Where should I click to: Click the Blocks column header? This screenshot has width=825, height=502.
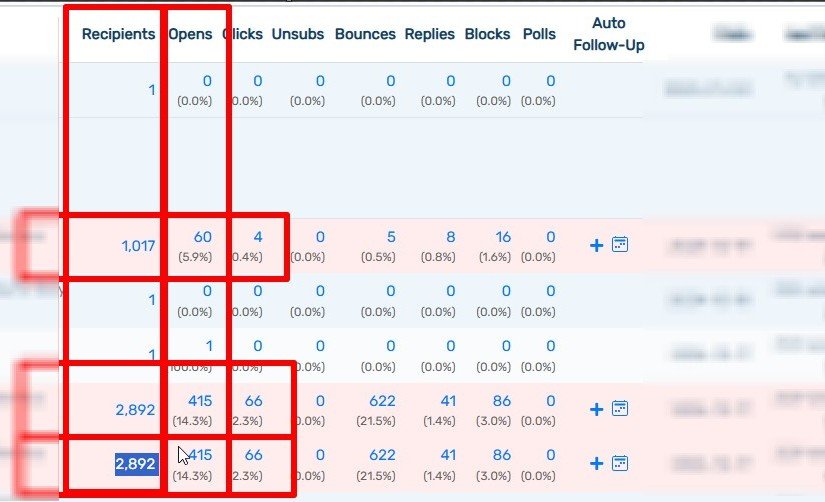pyautogui.click(x=488, y=34)
